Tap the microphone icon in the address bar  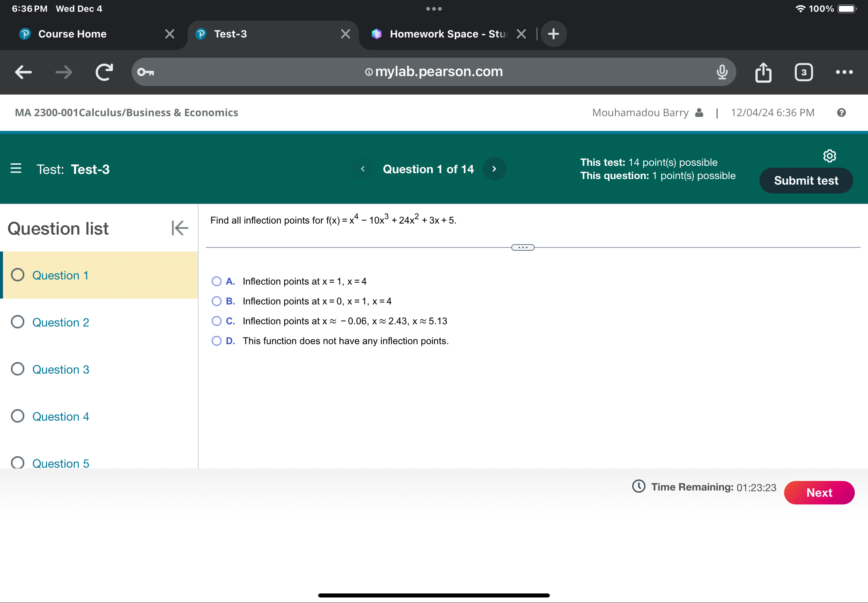pos(722,72)
